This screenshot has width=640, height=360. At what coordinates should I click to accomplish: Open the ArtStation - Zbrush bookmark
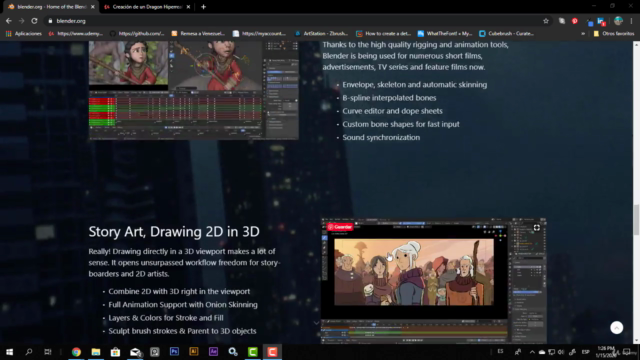coord(321,33)
